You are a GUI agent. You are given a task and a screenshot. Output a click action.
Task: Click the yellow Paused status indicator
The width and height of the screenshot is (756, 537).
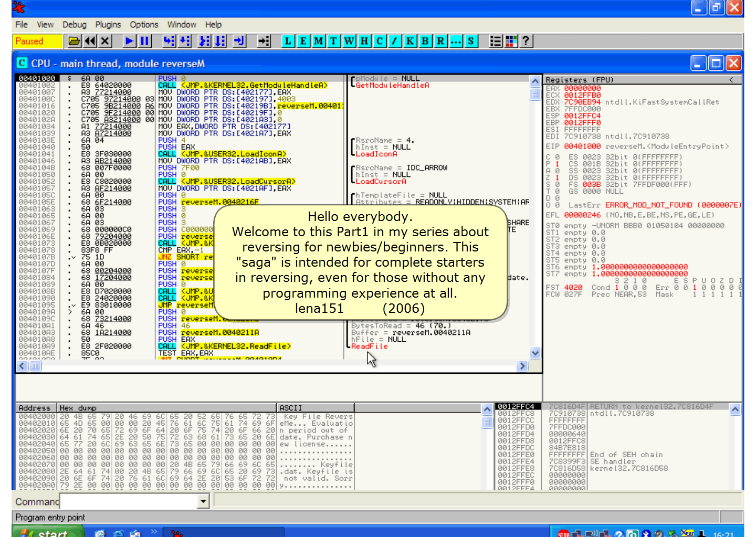tap(37, 41)
